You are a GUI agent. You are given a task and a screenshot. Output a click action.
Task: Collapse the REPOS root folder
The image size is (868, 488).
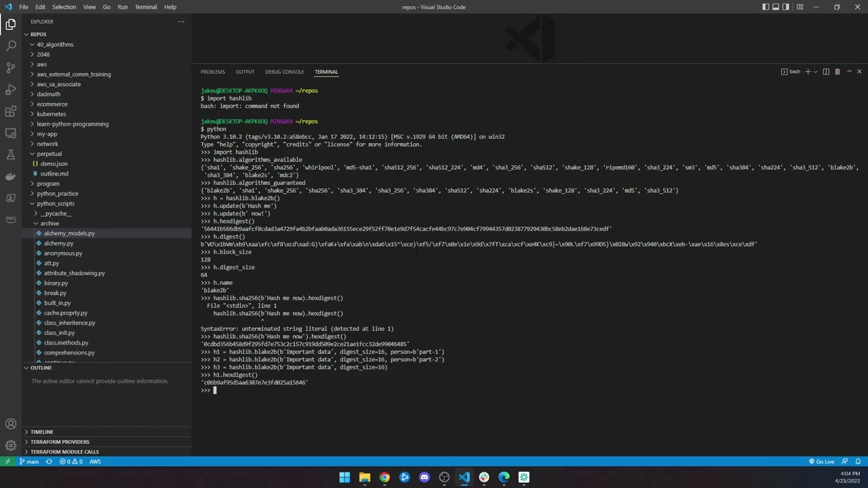point(38,35)
